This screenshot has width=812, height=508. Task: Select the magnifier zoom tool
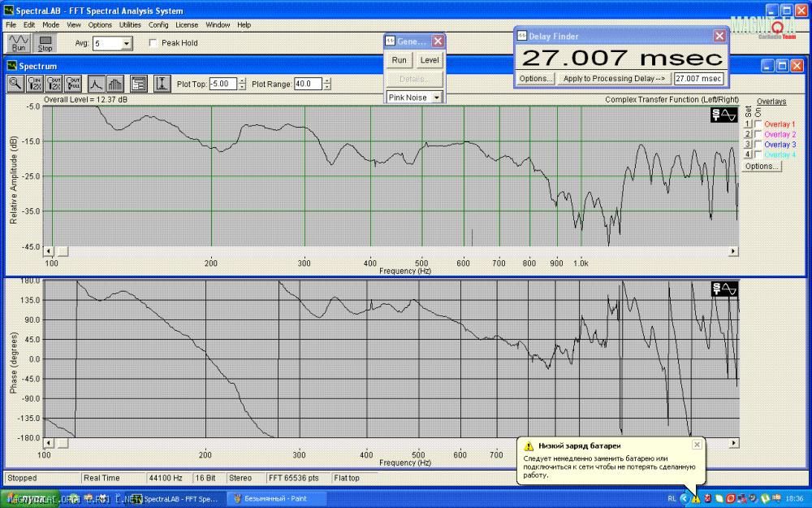coord(15,84)
